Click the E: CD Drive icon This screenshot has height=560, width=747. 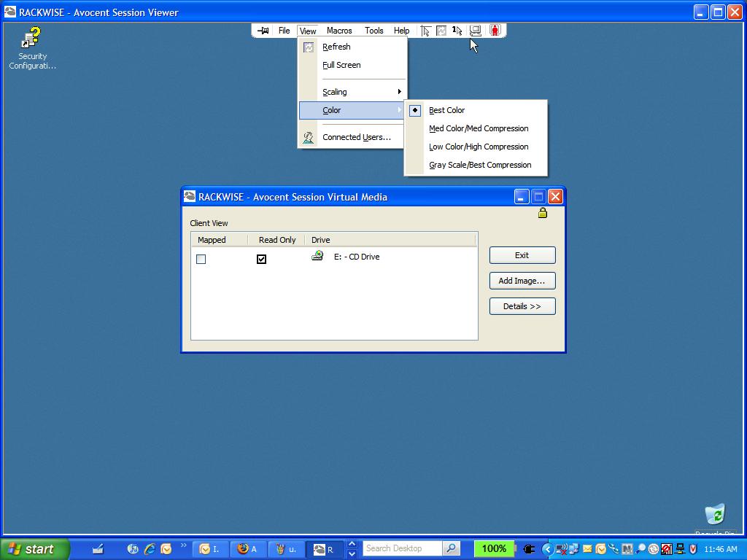tap(317, 256)
